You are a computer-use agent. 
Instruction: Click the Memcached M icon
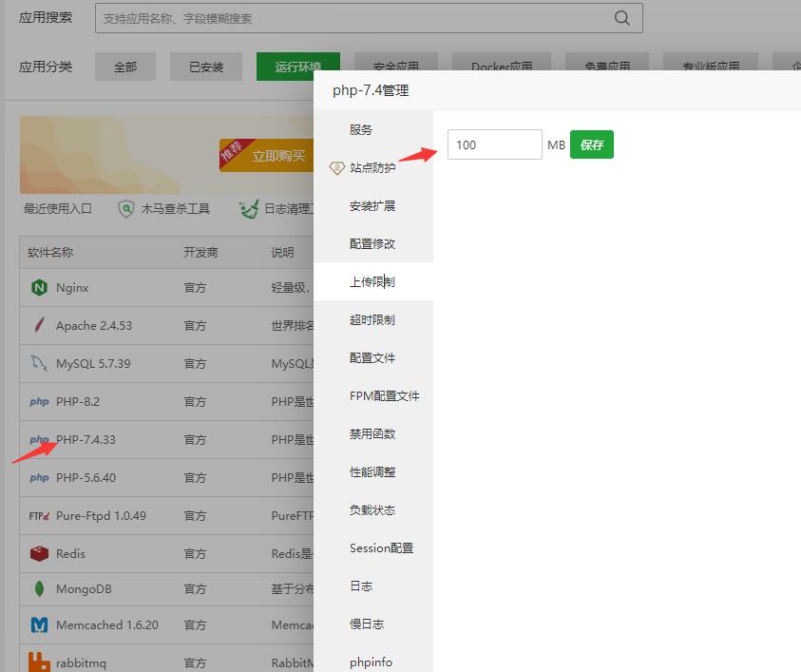39,624
